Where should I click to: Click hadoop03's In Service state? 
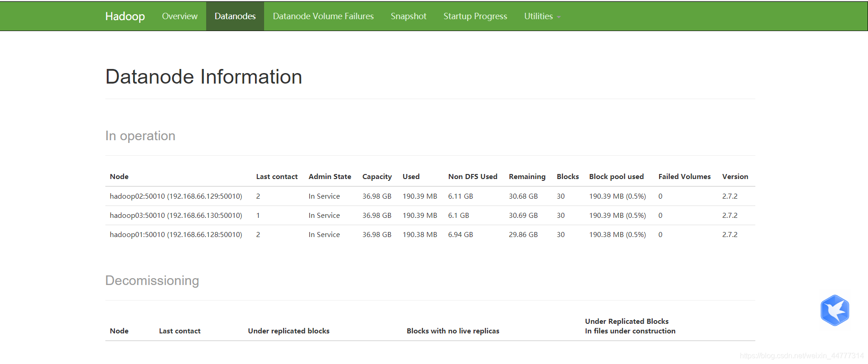324,215
